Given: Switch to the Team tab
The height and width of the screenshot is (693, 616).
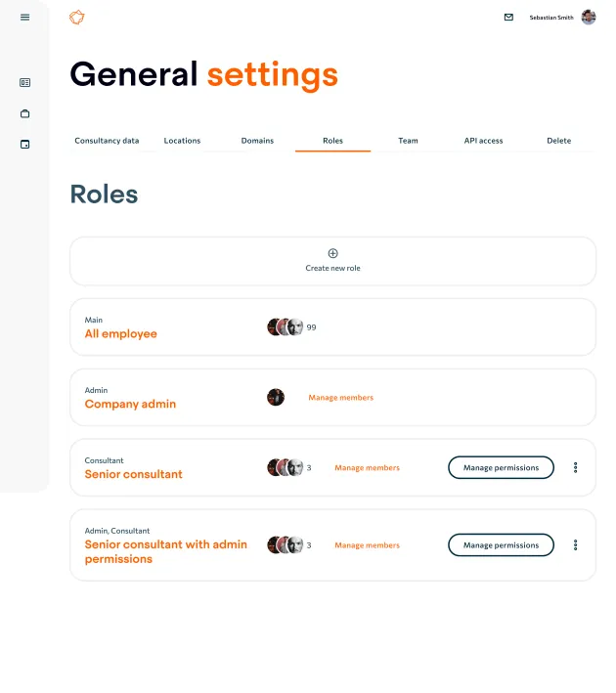Looking at the screenshot, I should (408, 141).
